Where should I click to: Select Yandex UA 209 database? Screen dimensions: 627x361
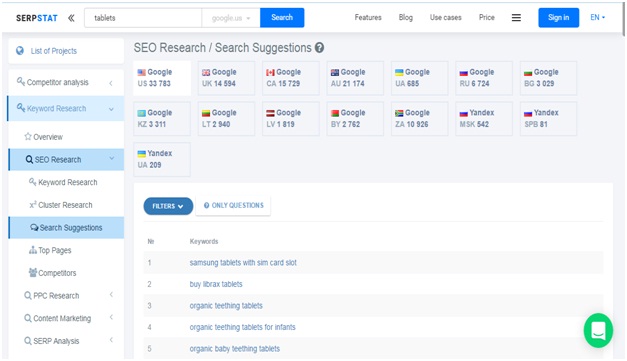pos(162,159)
